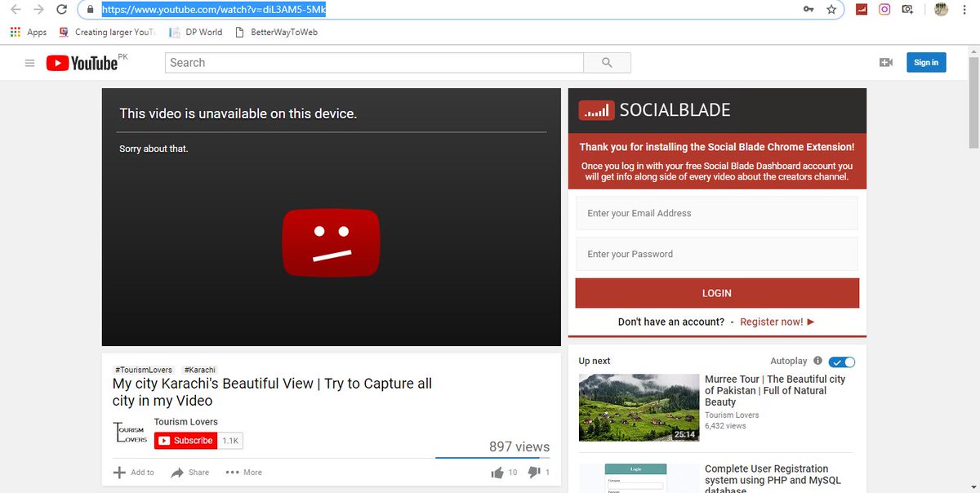The image size is (980, 493).
Task: Click the Social Blade LOGIN button
Action: pos(717,293)
